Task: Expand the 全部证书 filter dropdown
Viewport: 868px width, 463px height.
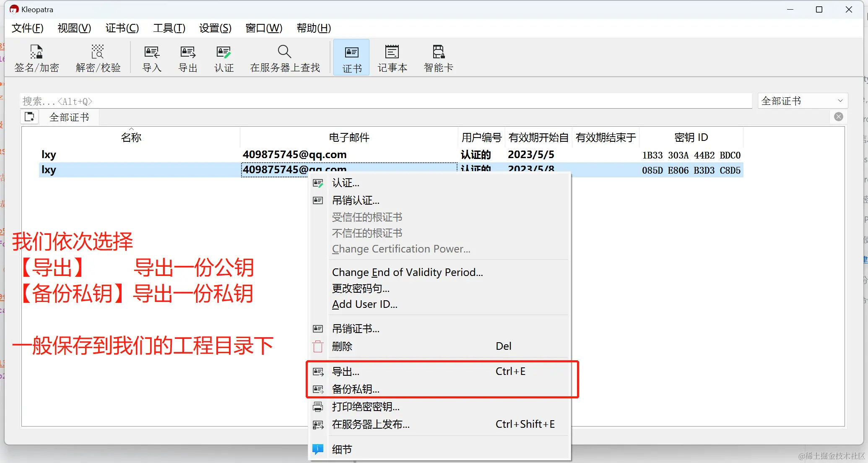Action: click(802, 101)
